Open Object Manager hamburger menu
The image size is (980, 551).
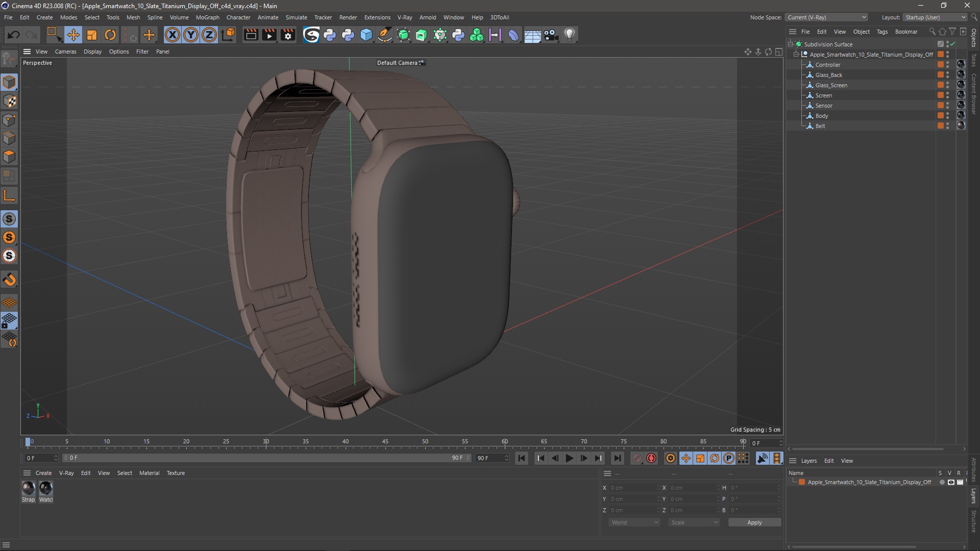tap(793, 32)
